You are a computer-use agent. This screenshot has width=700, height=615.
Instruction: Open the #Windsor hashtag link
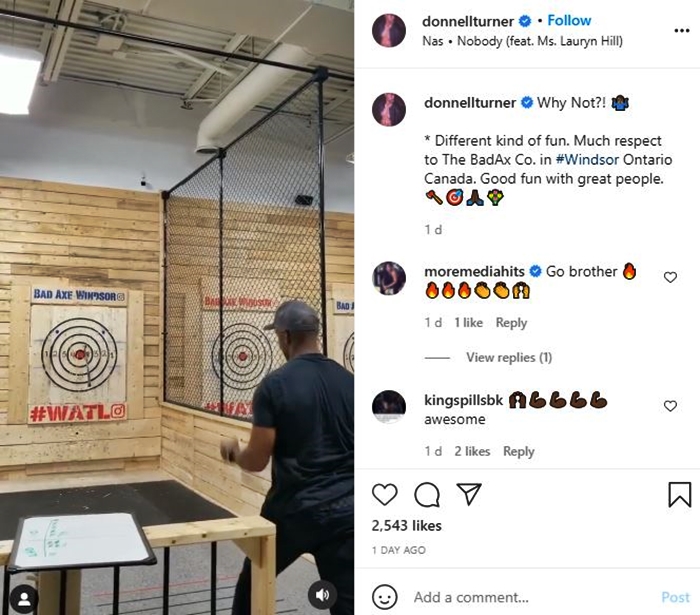(587, 159)
